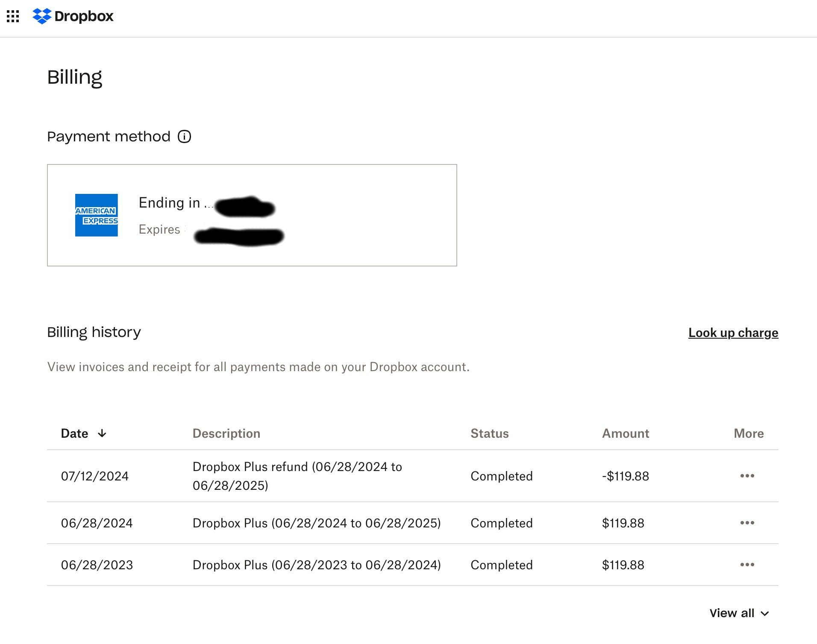
Task: Click the Payment method heading
Action: pyautogui.click(x=109, y=137)
